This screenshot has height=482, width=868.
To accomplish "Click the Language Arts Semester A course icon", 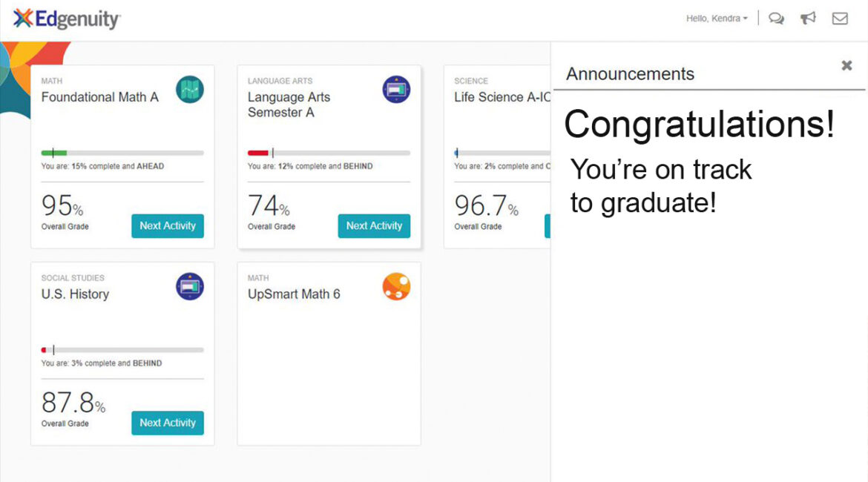I will (396, 90).
